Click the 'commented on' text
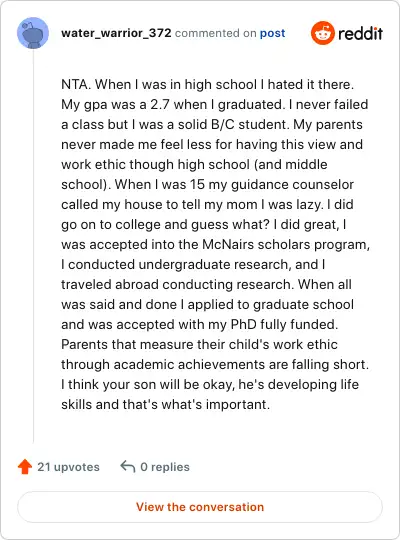The image size is (400, 540). pos(215,33)
